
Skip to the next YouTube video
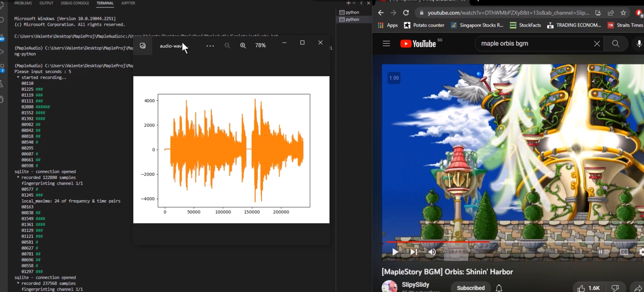(414, 252)
